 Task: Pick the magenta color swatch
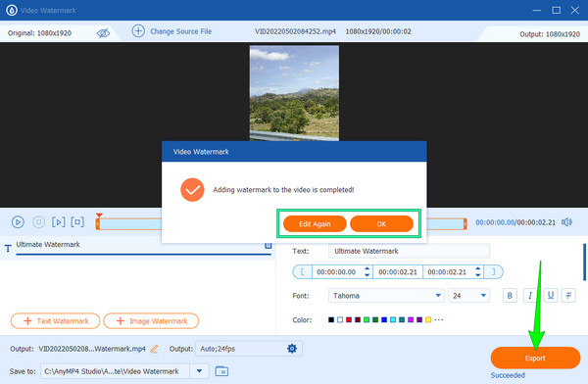411,320
